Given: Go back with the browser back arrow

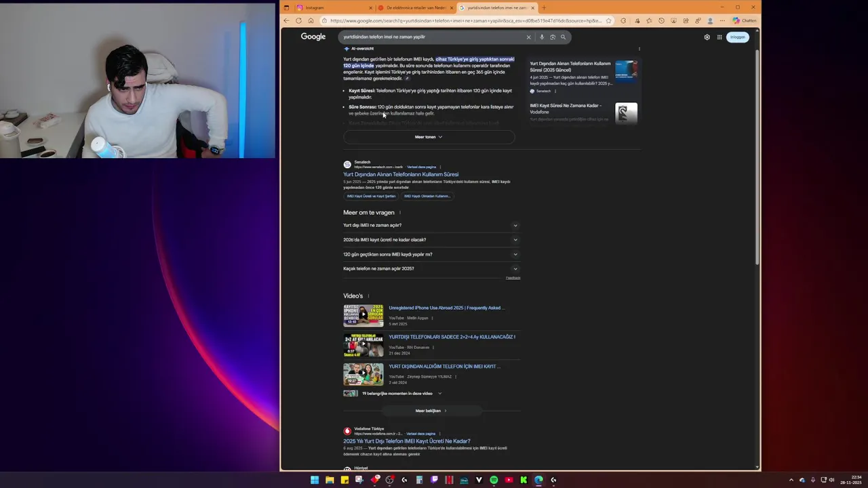Looking at the screenshot, I should pos(286,20).
